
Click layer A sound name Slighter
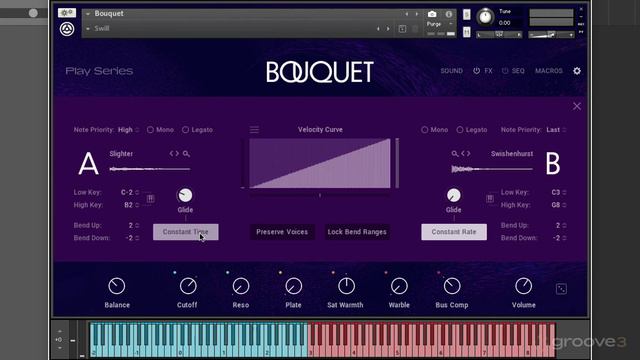121,154
